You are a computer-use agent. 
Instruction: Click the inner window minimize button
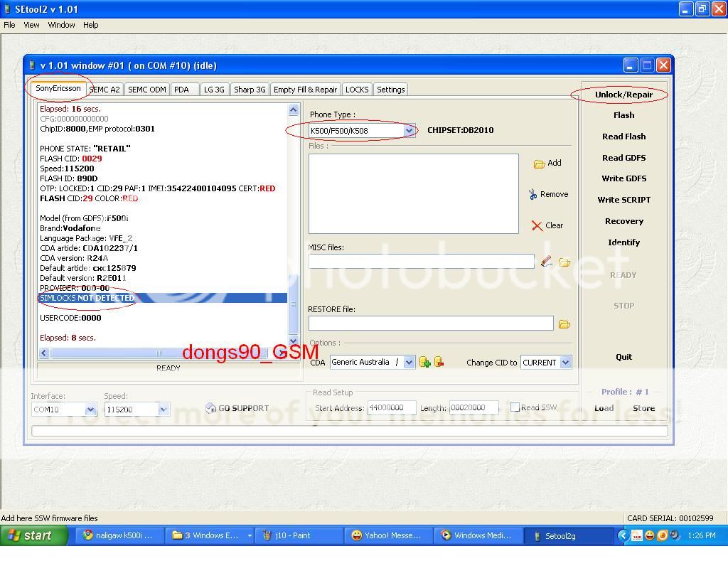click(x=630, y=65)
